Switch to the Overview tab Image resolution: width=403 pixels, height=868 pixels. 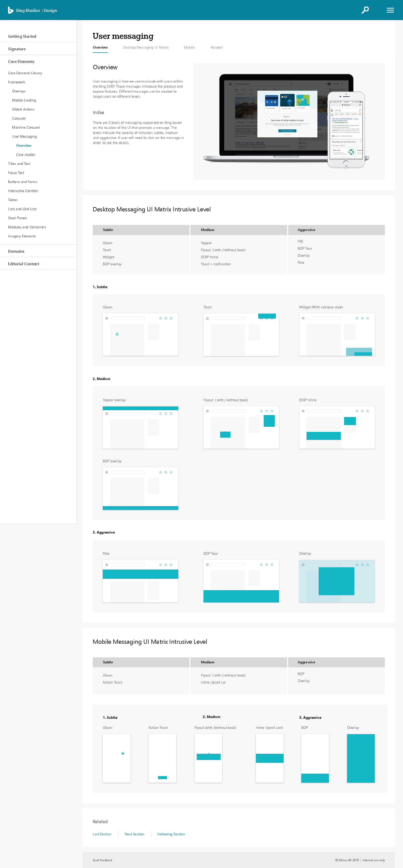pos(100,48)
